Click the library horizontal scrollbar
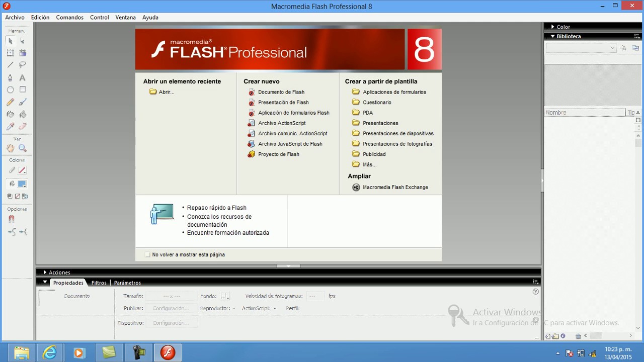The height and width of the screenshot is (362, 644). click(x=608, y=336)
